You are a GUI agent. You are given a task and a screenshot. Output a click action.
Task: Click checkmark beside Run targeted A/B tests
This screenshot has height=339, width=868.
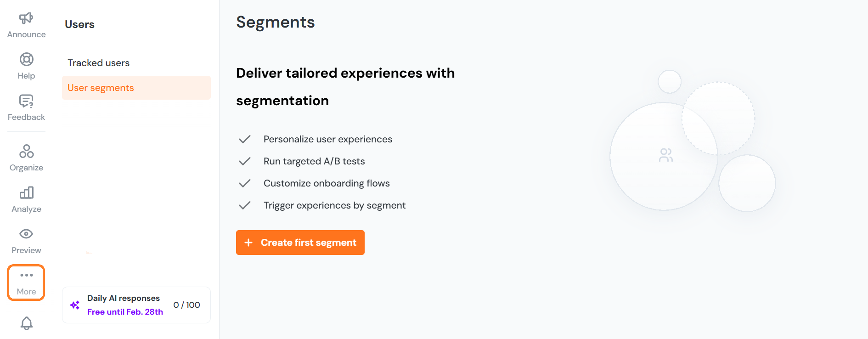tap(245, 161)
